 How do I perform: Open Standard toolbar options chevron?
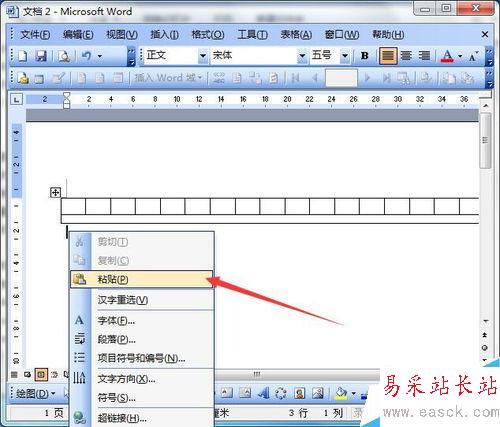point(132,57)
